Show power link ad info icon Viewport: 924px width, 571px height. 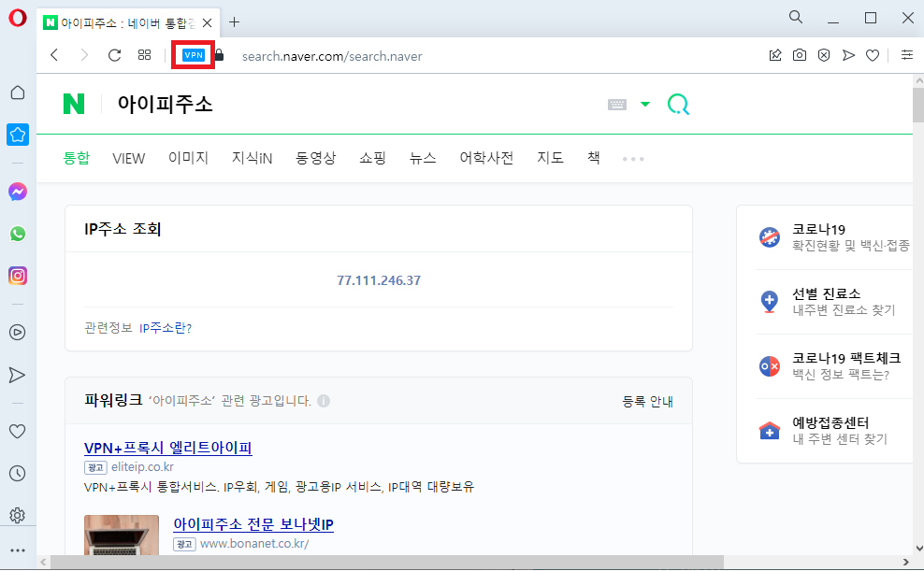click(324, 401)
